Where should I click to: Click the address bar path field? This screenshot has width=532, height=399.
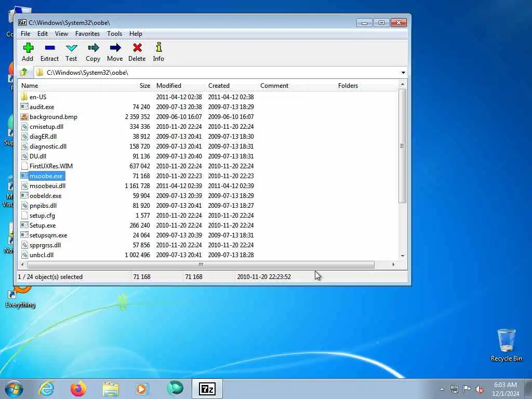click(217, 73)
